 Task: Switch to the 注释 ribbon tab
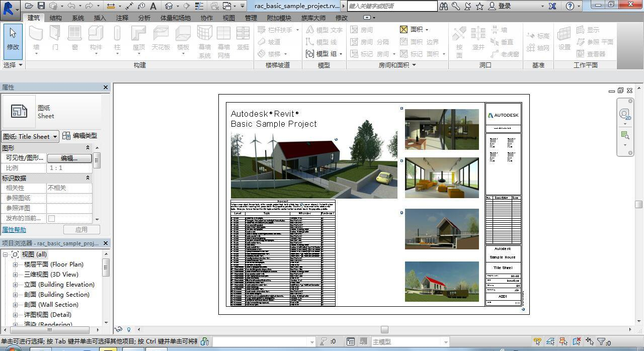tap(122, 18)
